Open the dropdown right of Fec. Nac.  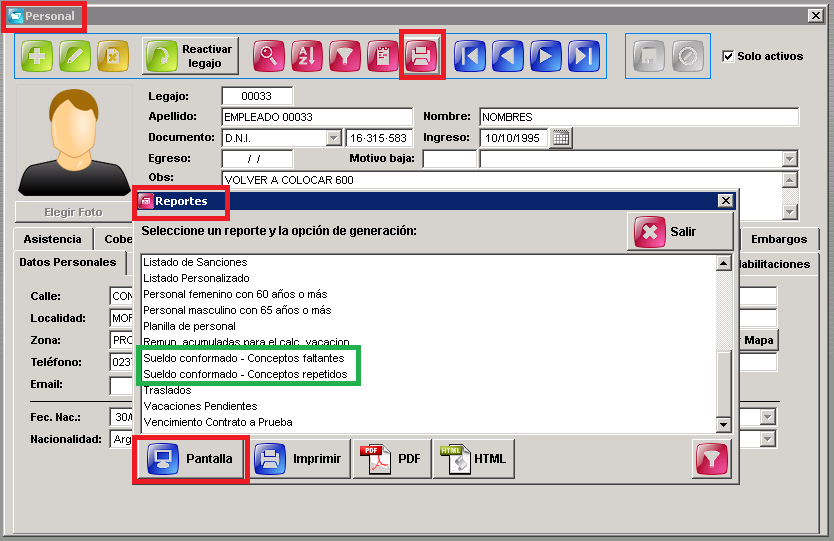[768, 417]
